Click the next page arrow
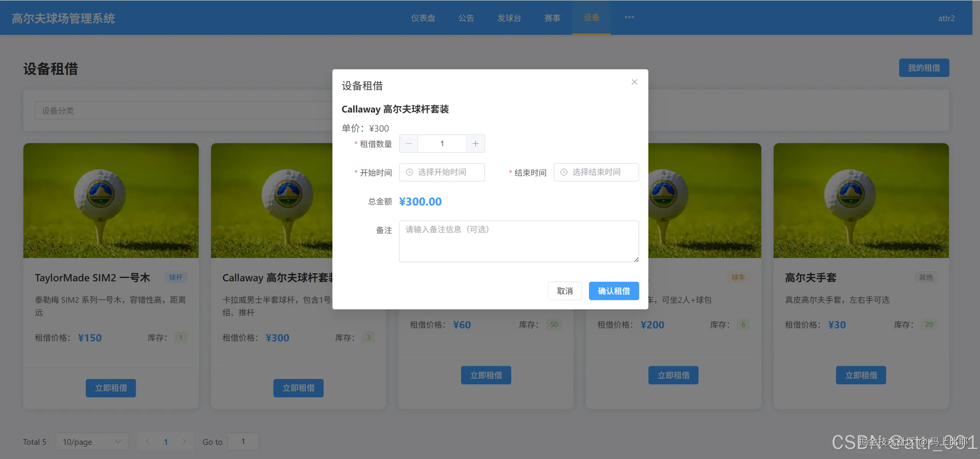Image resolution: width=980 pixels, height=459 pixels. click(184, 441)
